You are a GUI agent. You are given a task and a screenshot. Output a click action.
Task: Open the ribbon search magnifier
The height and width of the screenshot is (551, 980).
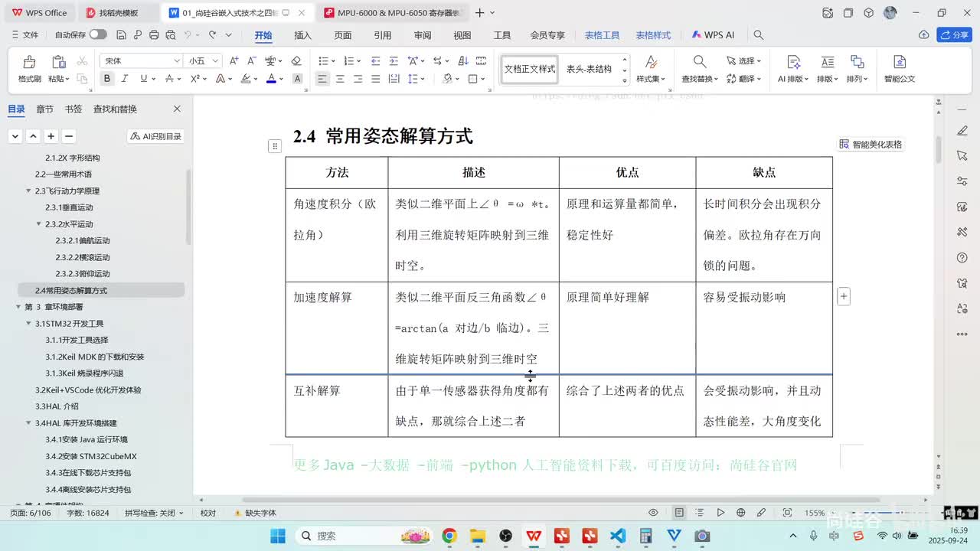[x=758, y=34]
